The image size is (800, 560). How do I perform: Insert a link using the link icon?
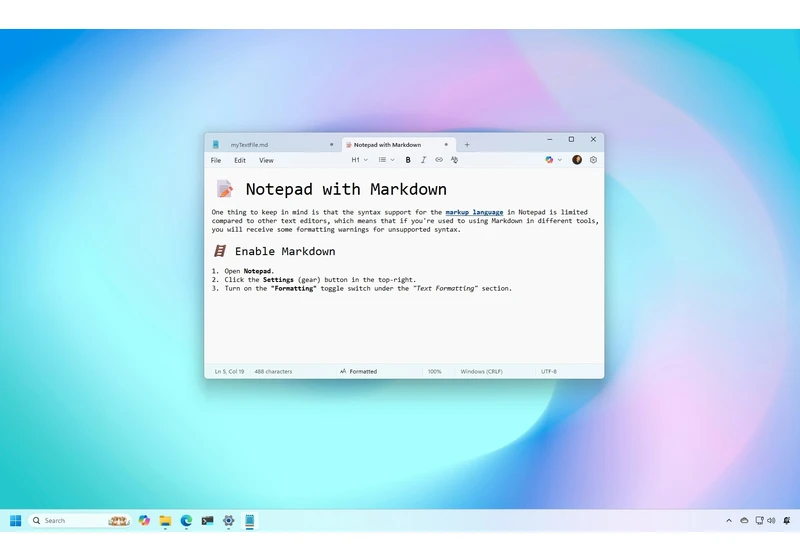[439, 160]
